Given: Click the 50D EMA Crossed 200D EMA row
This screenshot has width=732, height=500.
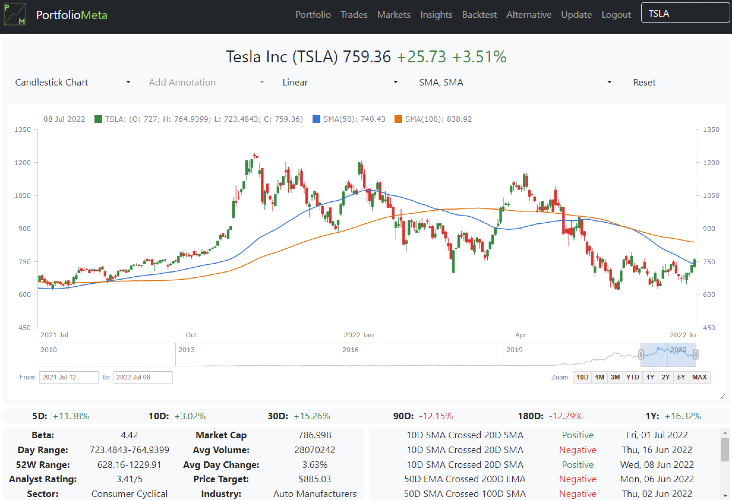Looking at the screenshot, I should click(x=547, y=479).
